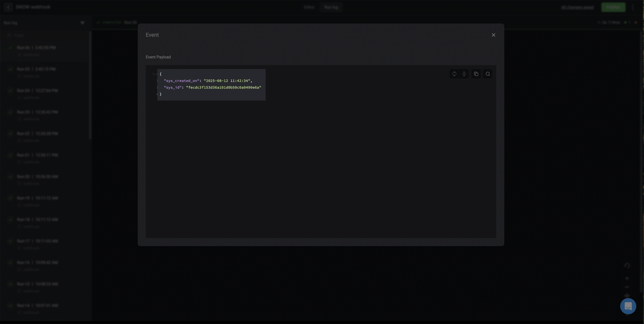The width and height of the screenshot is (644, 324).
Task: Close the Event dialog
Action: (493, 35)
